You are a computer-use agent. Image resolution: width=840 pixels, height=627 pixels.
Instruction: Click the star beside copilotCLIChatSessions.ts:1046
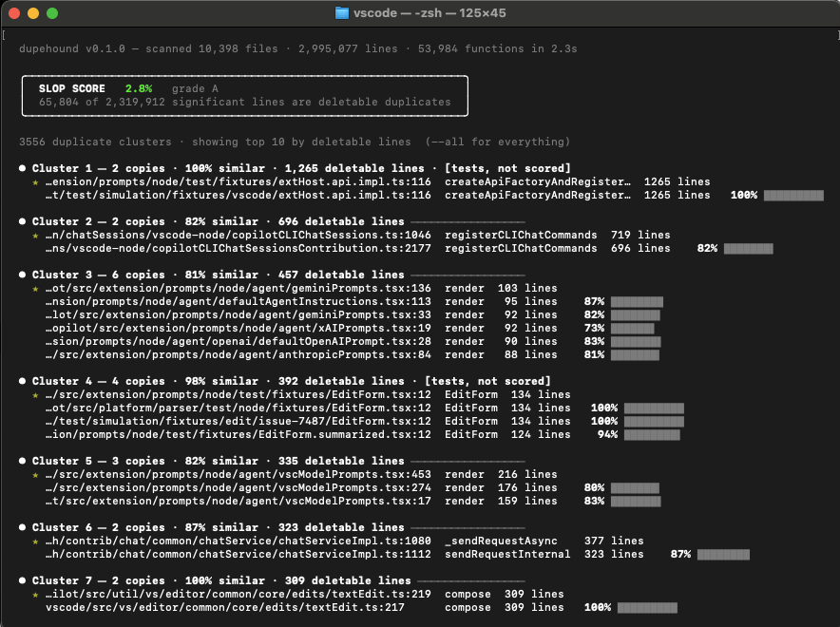[35, 235]
